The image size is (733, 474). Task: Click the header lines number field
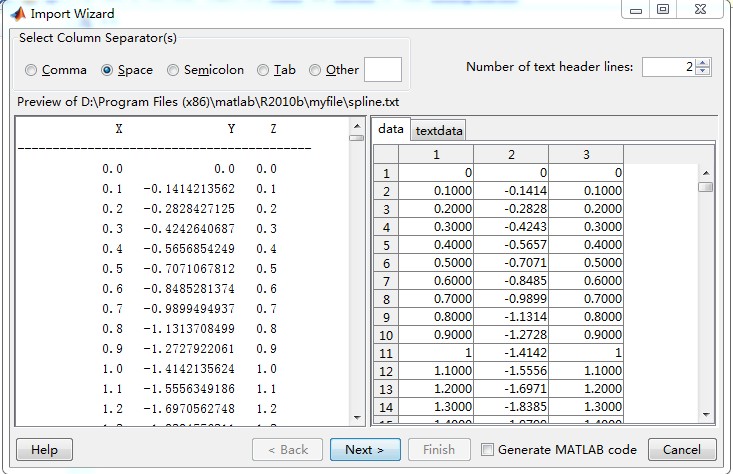(x=668, y=67)
